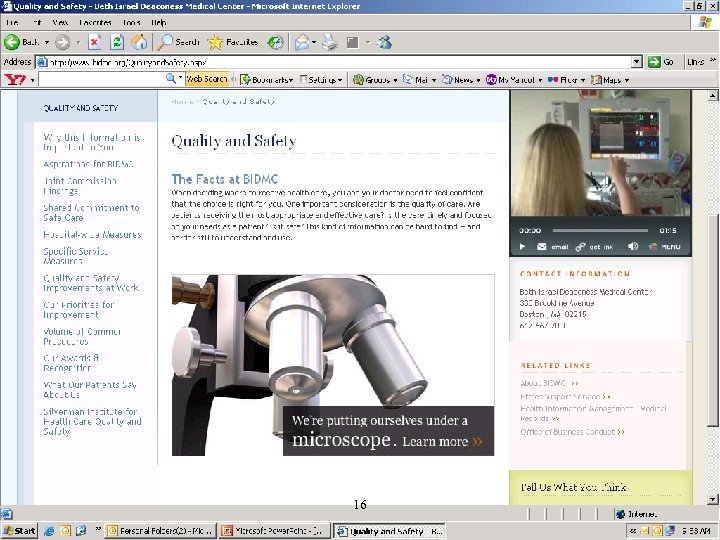Open Shared Commitment to Safe Care link
This screenshot has width=720, height=540.
91,213
